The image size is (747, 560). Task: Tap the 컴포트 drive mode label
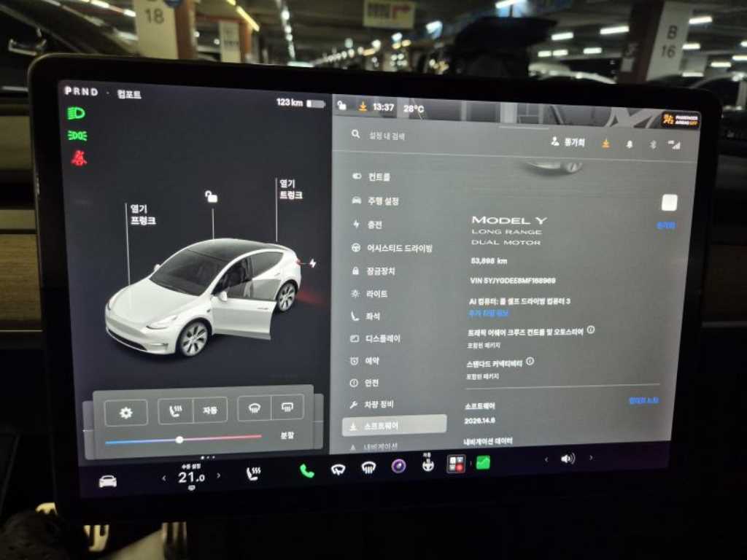129,94
